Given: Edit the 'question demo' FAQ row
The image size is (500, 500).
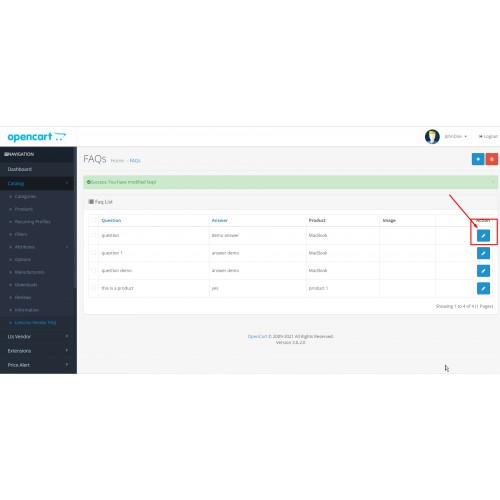Looking at the screenshot, I should click(x=483, y=271).
